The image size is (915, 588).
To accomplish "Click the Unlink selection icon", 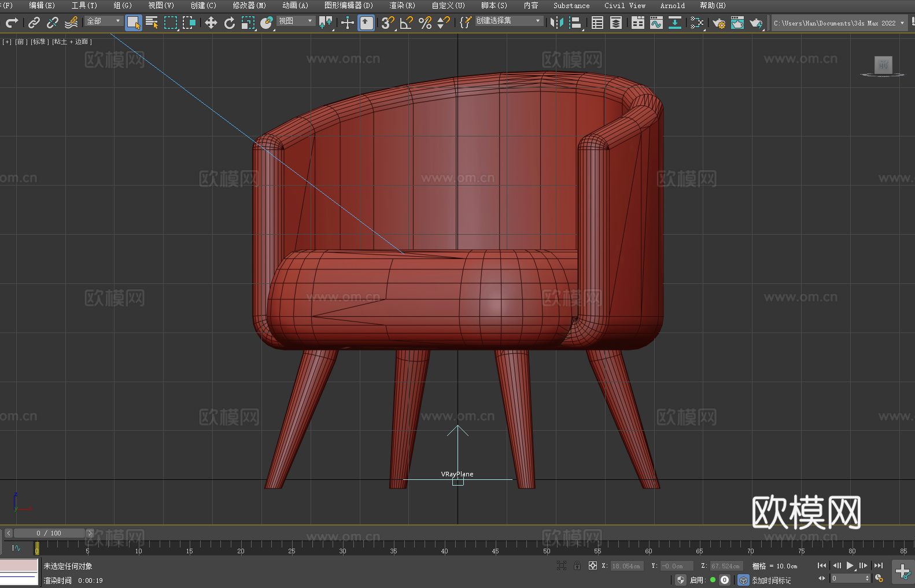I will (53, 23).
